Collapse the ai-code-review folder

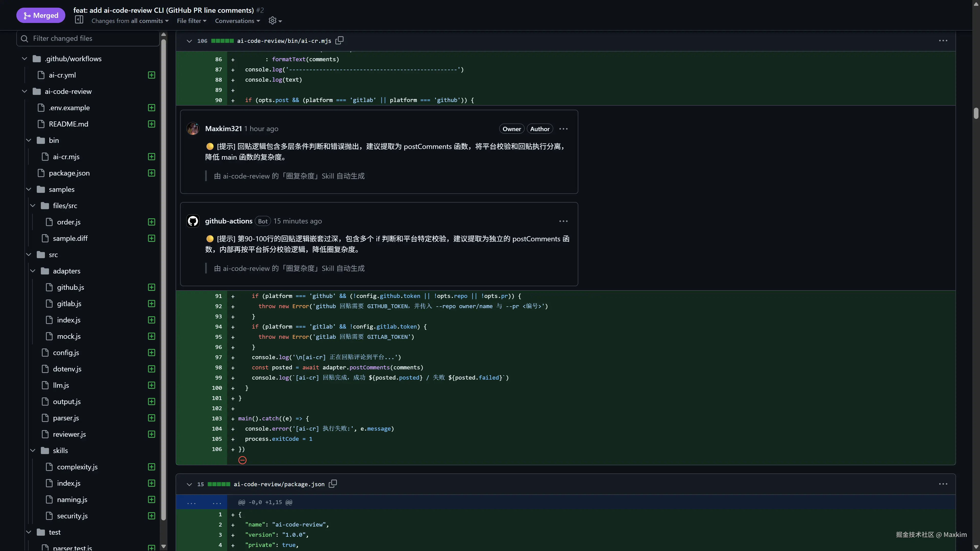coord(24,91)
